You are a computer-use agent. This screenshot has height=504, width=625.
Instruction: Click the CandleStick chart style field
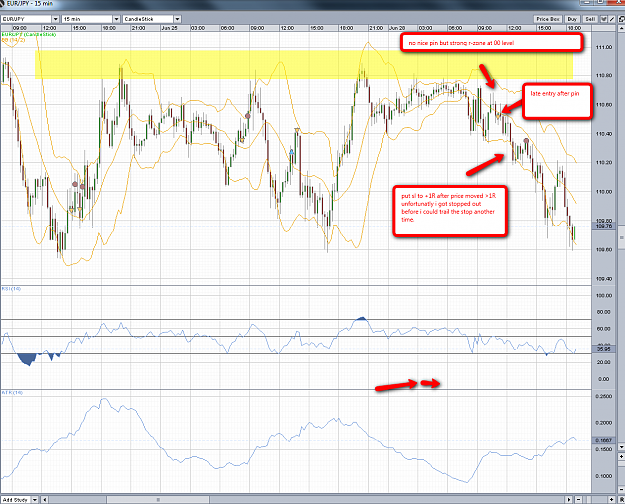pos(148,19)
